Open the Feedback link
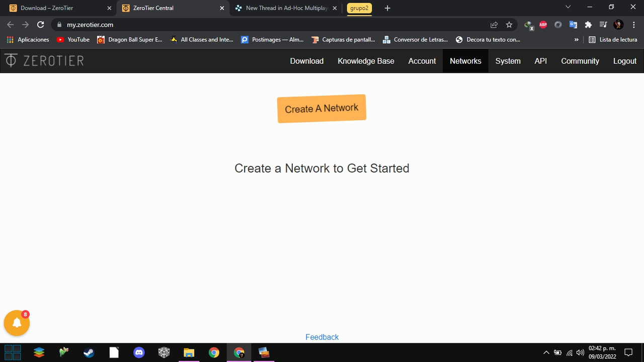Viewport: 644px width, 362px height. tap(322, 337)
